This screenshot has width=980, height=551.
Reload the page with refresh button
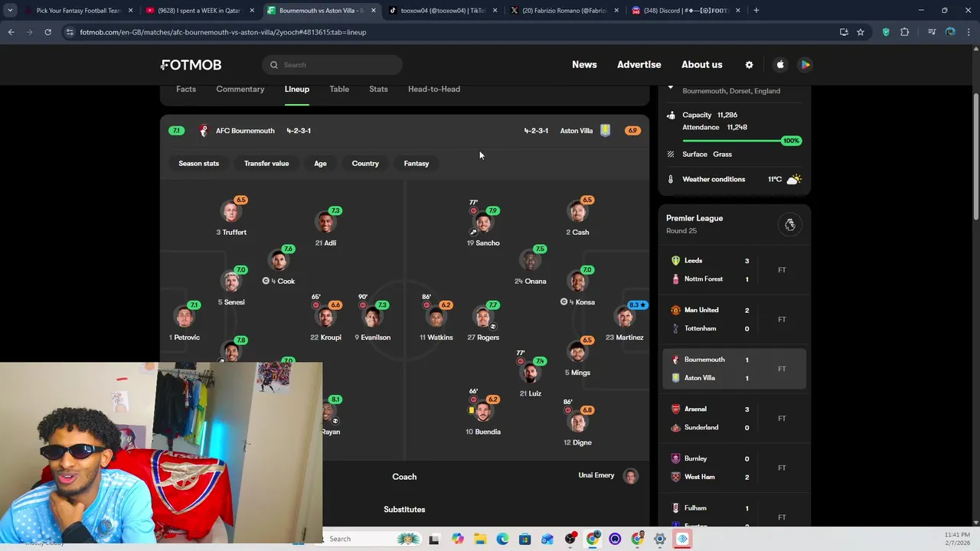(x=47, y=32)
